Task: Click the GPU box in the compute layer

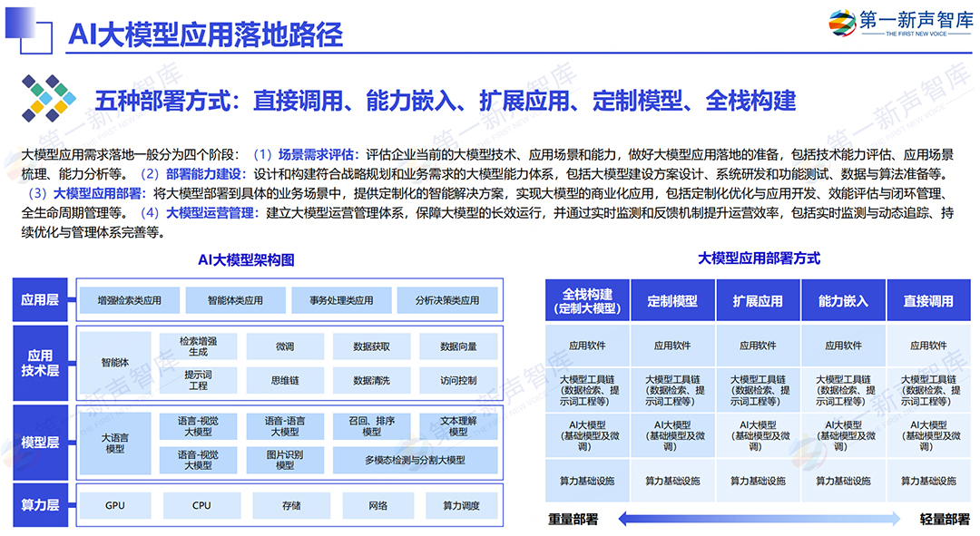Action: [x=115, y=505]
